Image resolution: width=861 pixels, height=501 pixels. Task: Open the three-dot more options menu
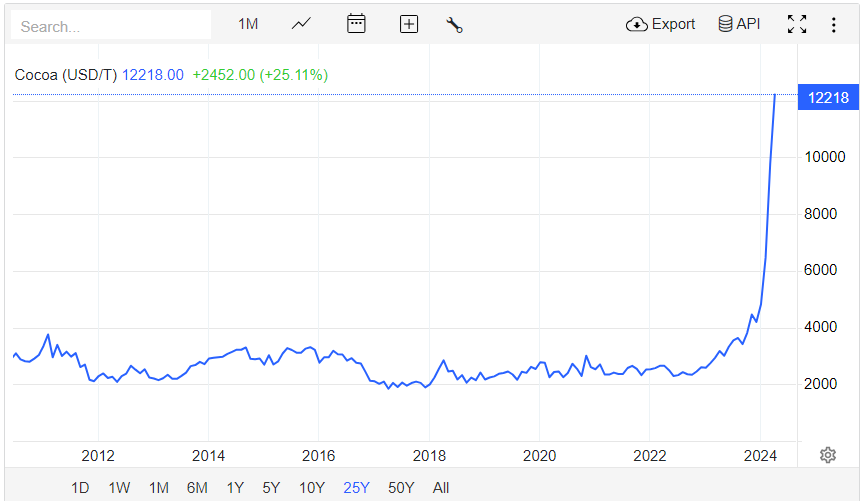(834, 25)
